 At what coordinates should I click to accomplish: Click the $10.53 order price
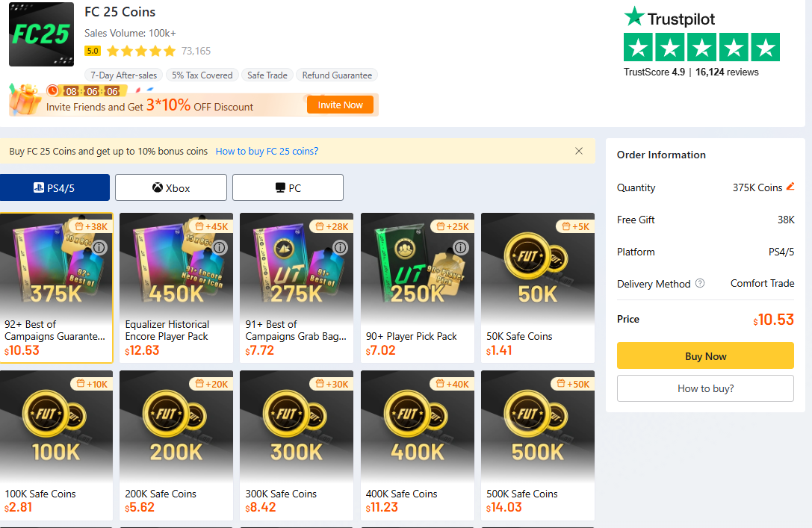click(773, 320)
